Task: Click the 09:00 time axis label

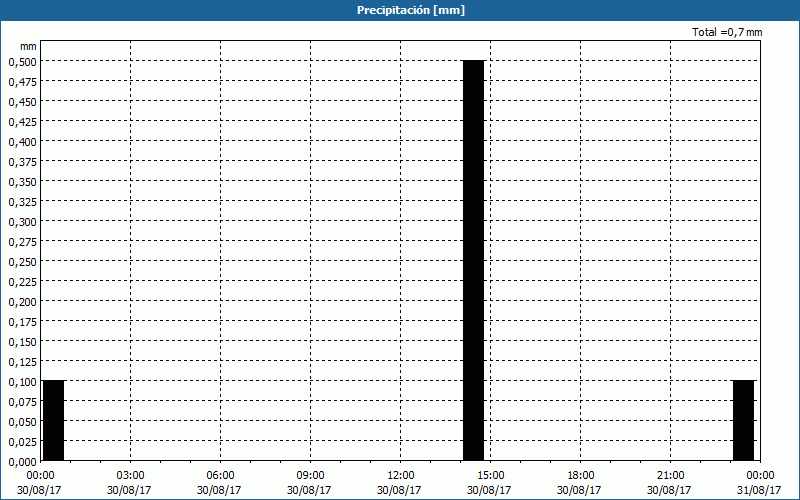Action: (310, 476)
